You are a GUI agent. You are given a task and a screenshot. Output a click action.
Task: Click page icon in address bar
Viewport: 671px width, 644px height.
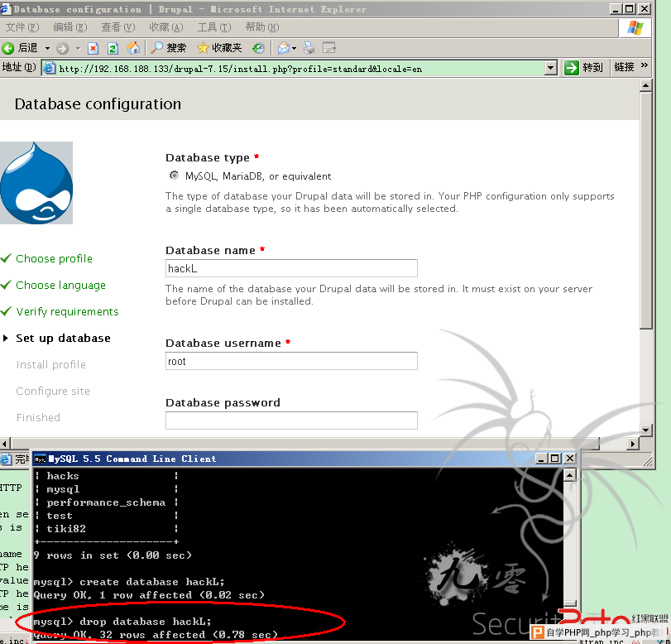coord(50,68)
